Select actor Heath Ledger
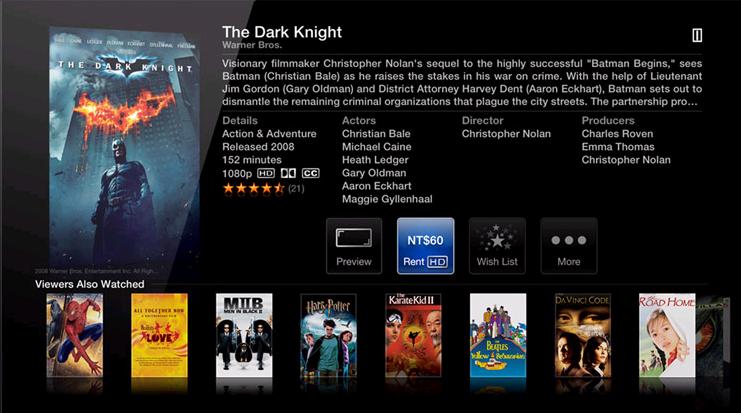 [x=375, y=160]
